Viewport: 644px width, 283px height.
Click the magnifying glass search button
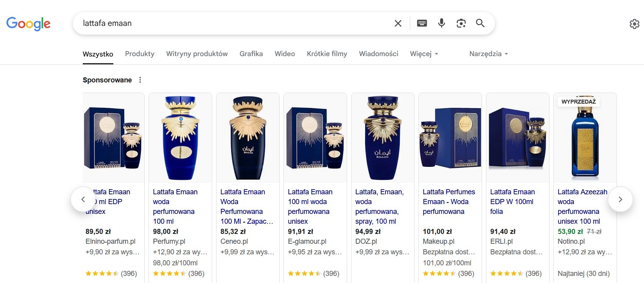[x=480, y=23]
